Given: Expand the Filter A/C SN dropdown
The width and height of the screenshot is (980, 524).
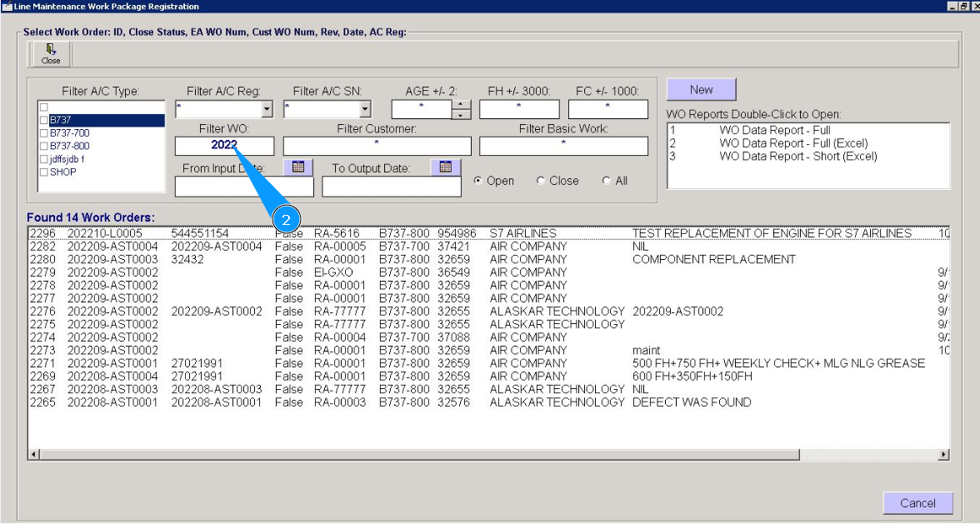Looking at the screenshot, I should [365, 109].
